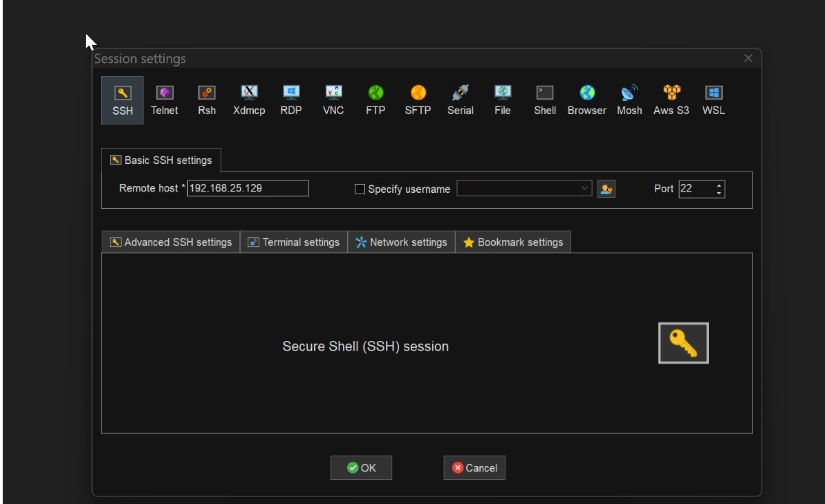Pick the SFTP session icon
This screenshot has width=825, height=504.
pos(418,100)
